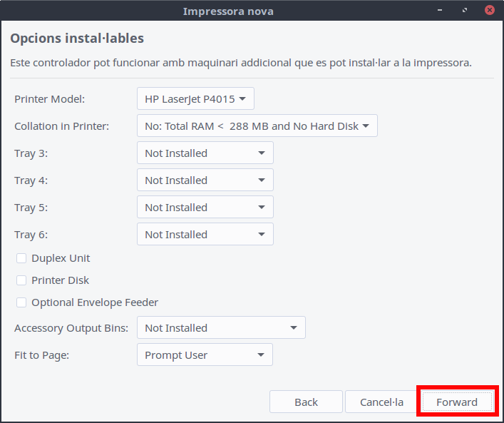Viewport: 504px width, 423px height.
Task: Click the Opcions instal·lables heading
Action: tap(77, 39)
